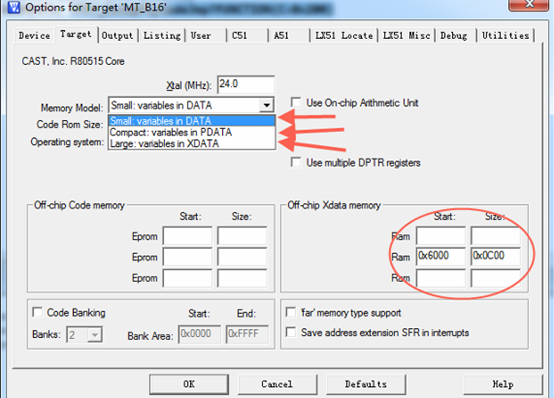Image resolution: width=554 pixels, height=398 pixels.
Task: Click Ram Start field containing 0x6000
Action: (441, 256)
